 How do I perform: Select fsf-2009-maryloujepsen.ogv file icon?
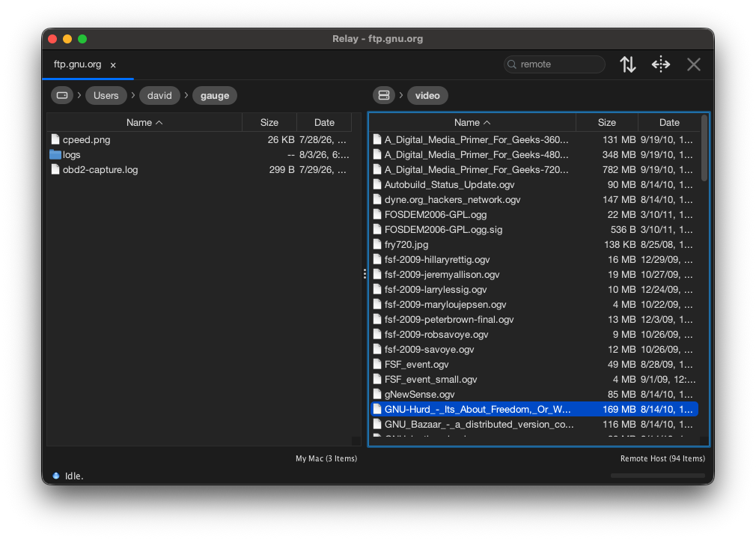(377, 304)
